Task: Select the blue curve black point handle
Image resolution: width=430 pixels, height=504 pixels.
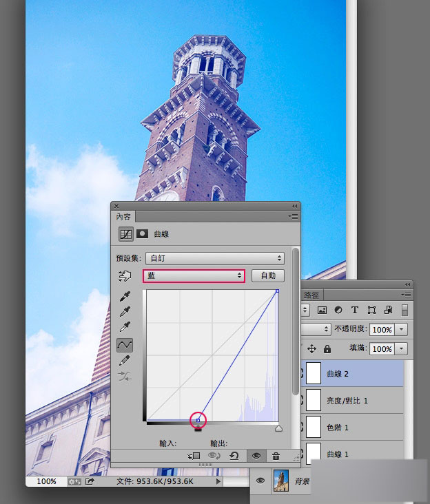Action: tap(198, 420)
